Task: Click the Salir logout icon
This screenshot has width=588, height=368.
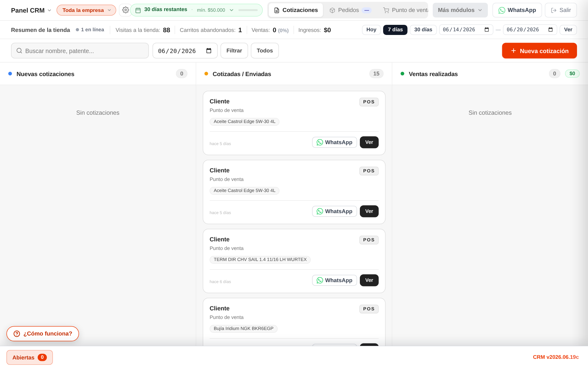Action: (554, 10)
